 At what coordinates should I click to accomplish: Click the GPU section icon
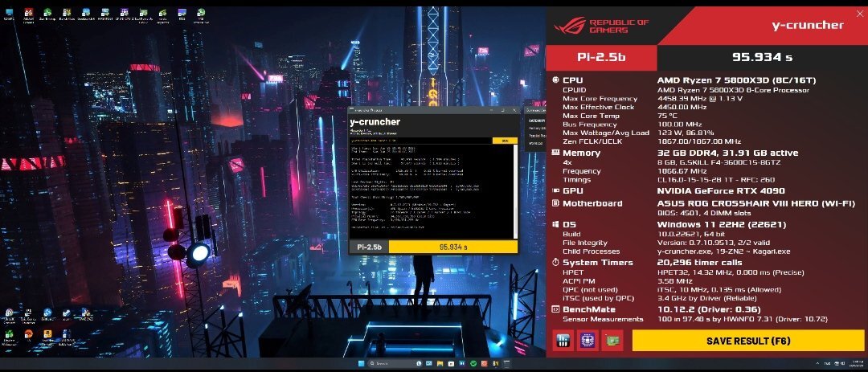(556, 191)
